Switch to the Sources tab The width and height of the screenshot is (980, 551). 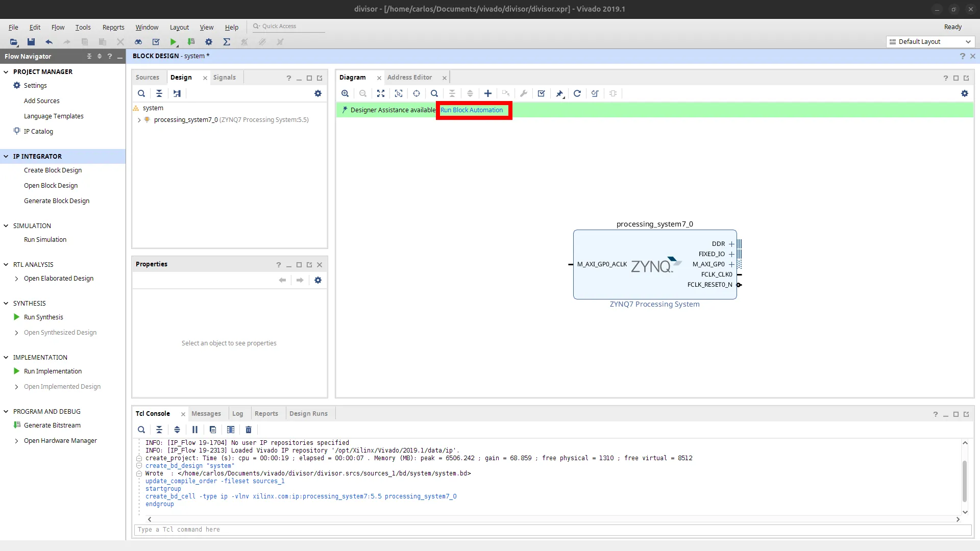(148, 78)
